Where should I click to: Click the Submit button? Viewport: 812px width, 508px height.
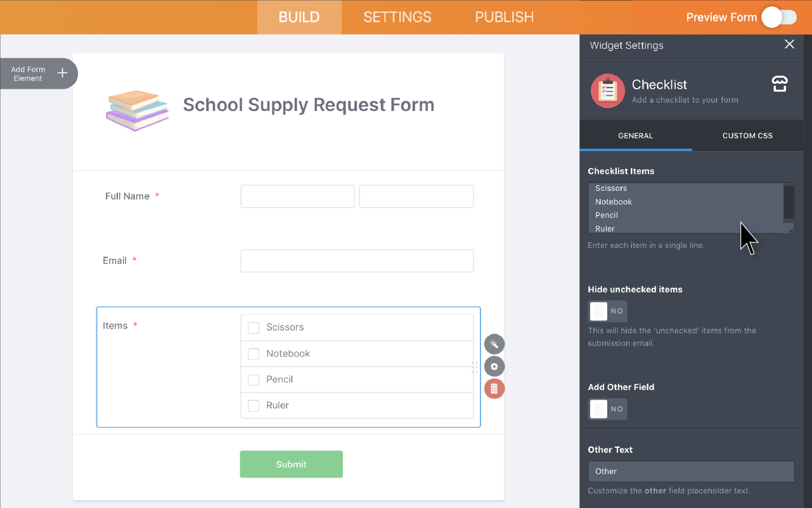(291, 464)
